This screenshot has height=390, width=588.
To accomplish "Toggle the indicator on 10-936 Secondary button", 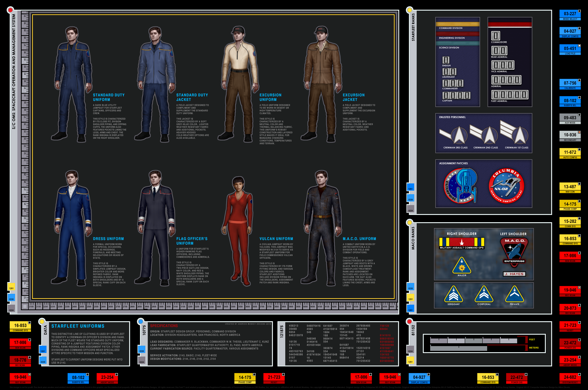I will point(579,132).
